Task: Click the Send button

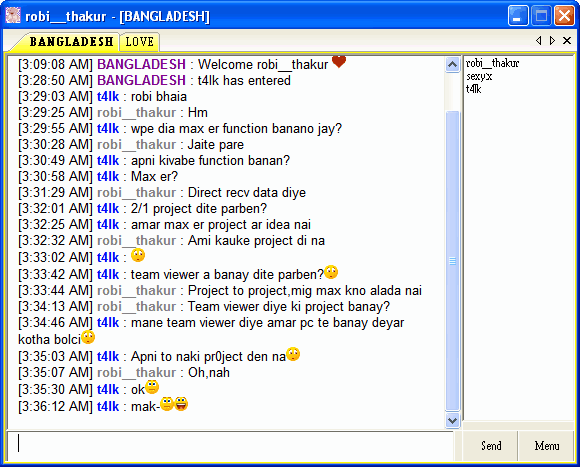Action: [491, 446]
